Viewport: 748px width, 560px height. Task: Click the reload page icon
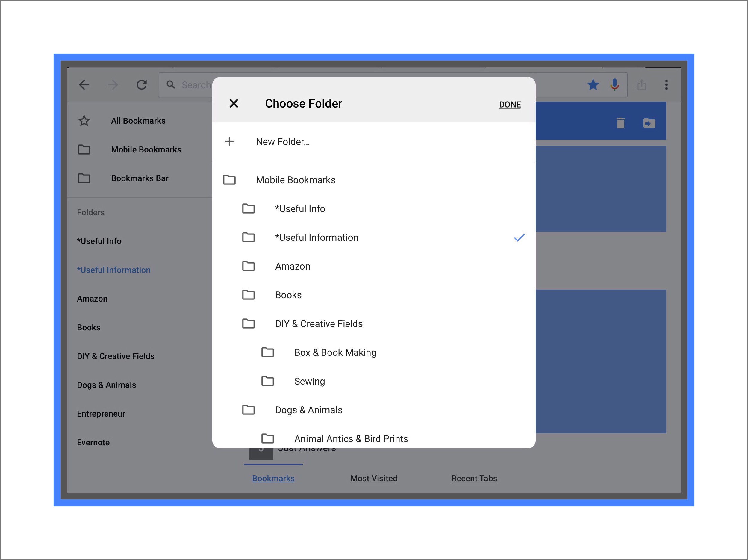(141, 84)
